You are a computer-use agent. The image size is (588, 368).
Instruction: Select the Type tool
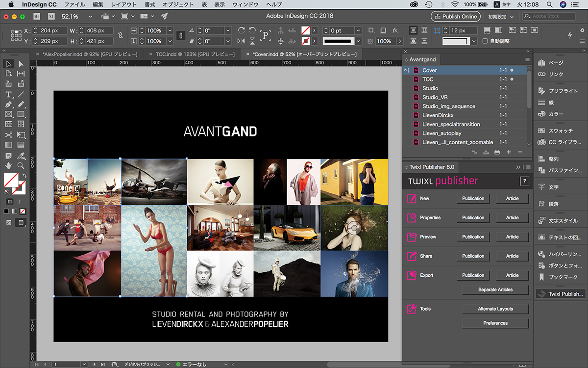[9, 94]
